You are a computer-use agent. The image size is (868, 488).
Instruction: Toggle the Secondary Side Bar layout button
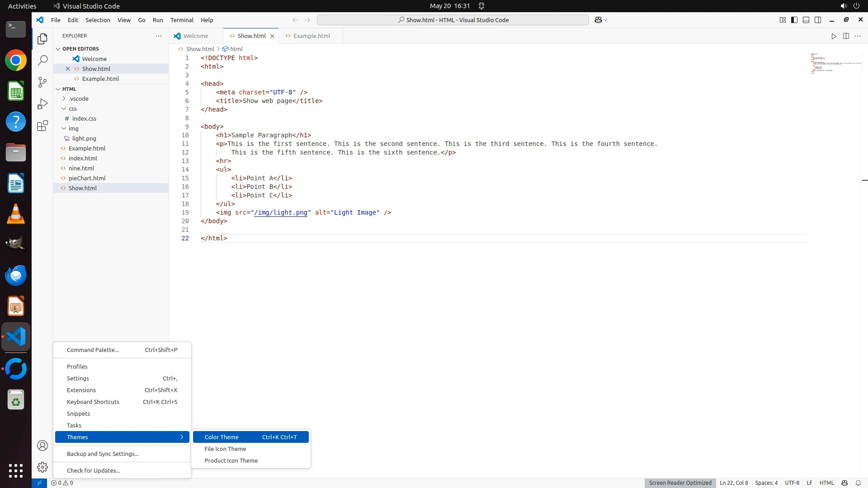point(818,20)
